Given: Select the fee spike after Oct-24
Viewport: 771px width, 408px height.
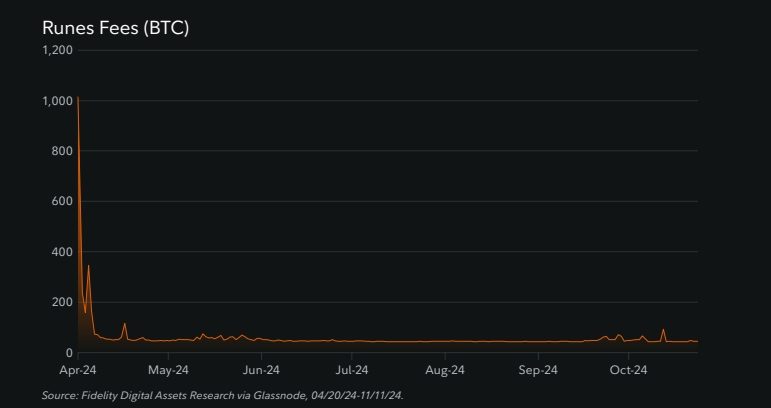Looking at the screenshot, I should coord(663,330).
